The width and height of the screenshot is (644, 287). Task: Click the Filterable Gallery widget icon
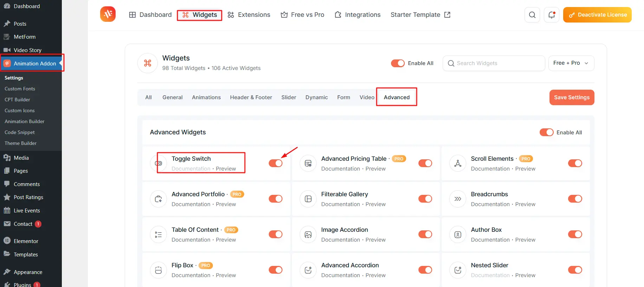coord(308,199)
